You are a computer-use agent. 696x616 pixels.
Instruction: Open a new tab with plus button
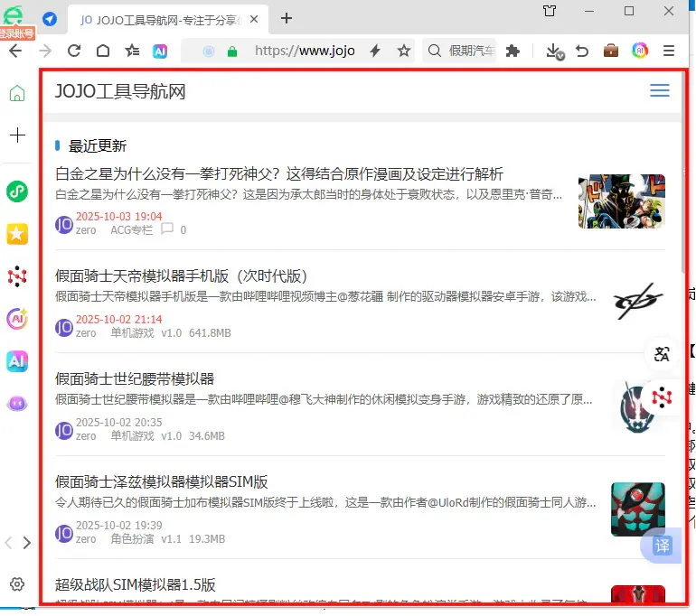pyautogui.click(x=287, y=18)
